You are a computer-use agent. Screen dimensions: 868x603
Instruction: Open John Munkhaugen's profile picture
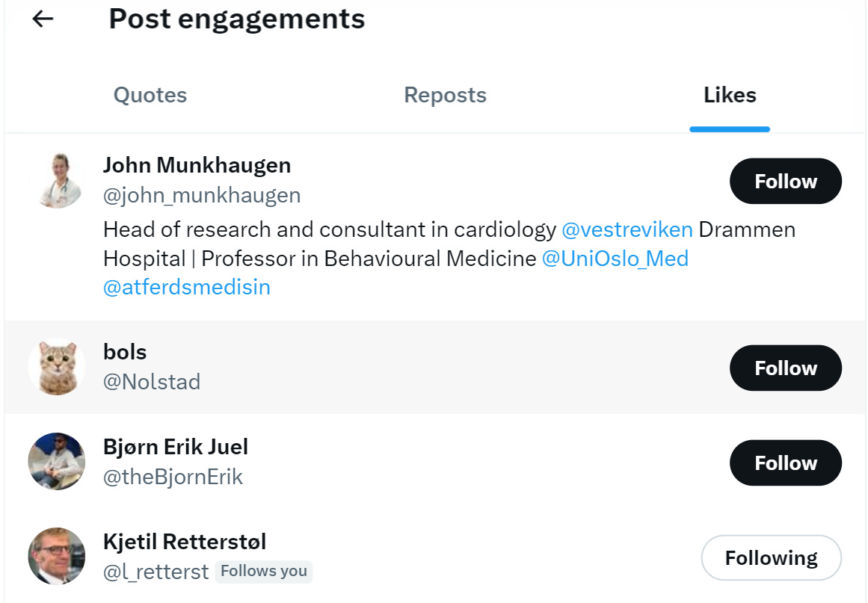click(x=57, y=180)
